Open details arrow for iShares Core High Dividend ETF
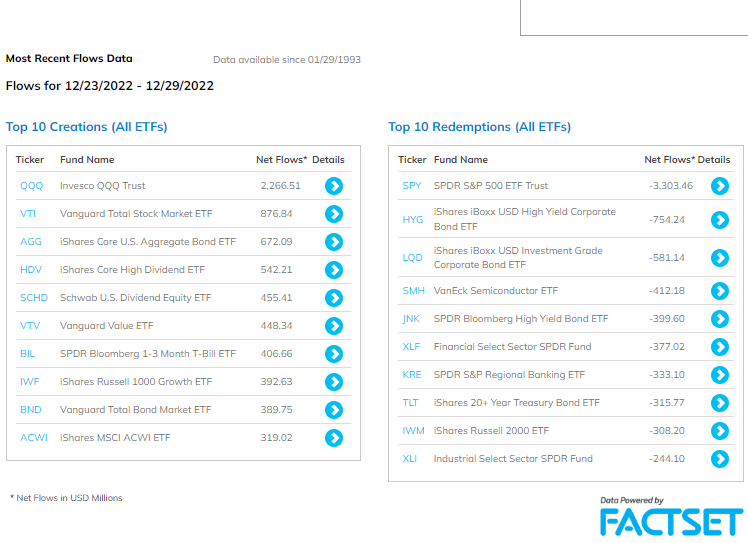The image size is (748, 543). (334, 270)
